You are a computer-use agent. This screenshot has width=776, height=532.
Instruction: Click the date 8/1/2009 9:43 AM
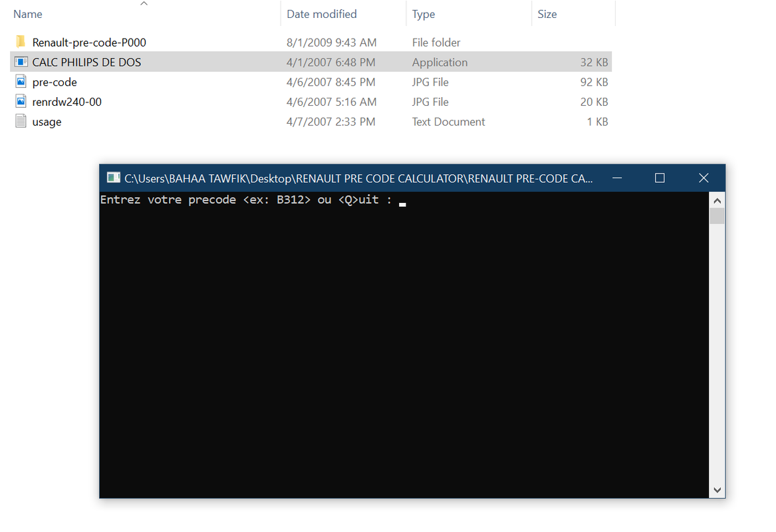pos(332,43)
